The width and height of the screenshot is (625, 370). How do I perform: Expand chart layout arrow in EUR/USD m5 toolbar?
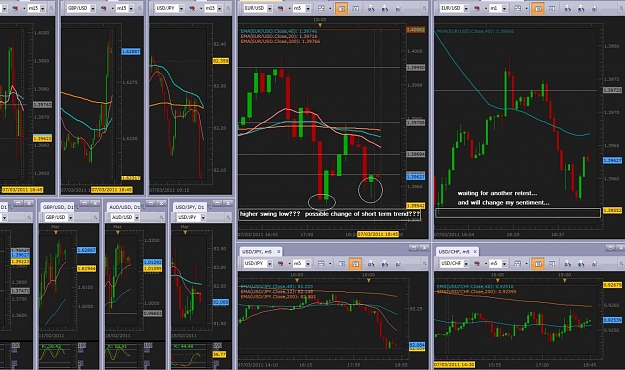(330, 8)
